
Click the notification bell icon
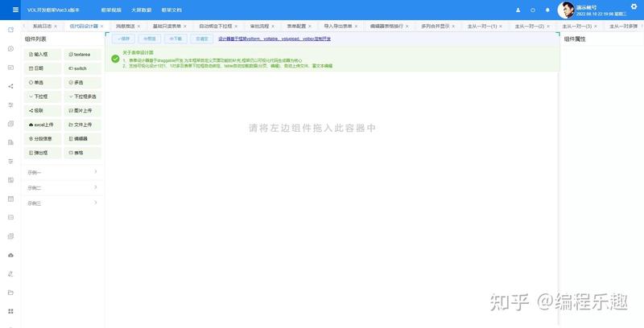(x=547, y=10)
